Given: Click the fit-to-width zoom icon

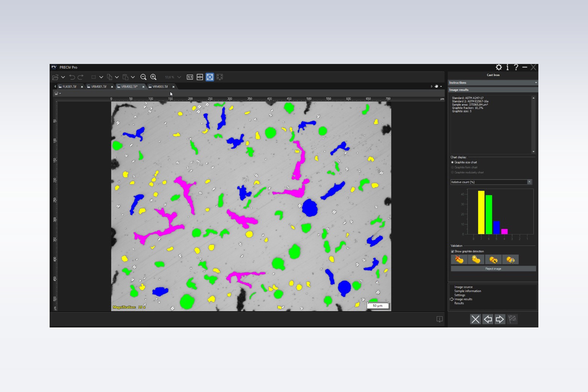Looking at the screenshot, I should tap(200, 77).
